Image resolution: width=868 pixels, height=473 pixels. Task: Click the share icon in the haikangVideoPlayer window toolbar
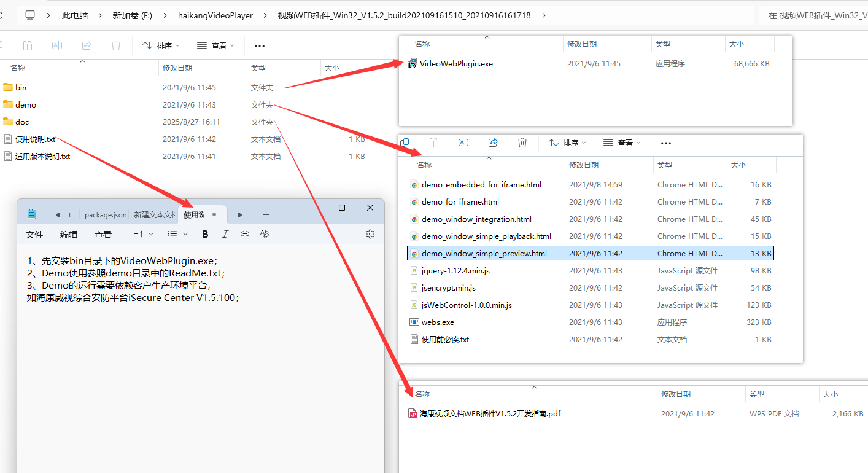click(x=87, y=45)
